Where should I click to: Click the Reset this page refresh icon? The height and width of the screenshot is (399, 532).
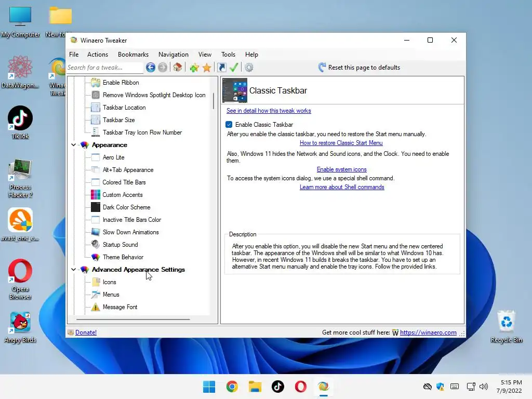(x=322, y=67)
